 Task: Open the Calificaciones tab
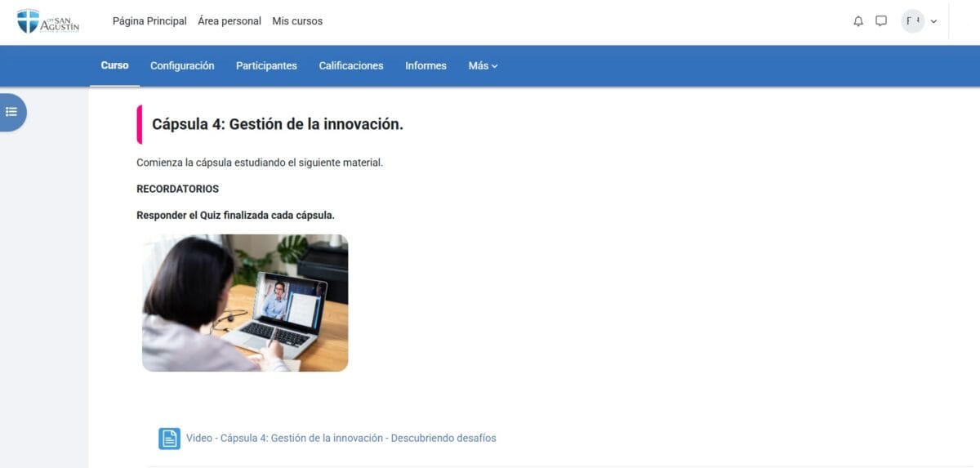[x=351, y=66]
